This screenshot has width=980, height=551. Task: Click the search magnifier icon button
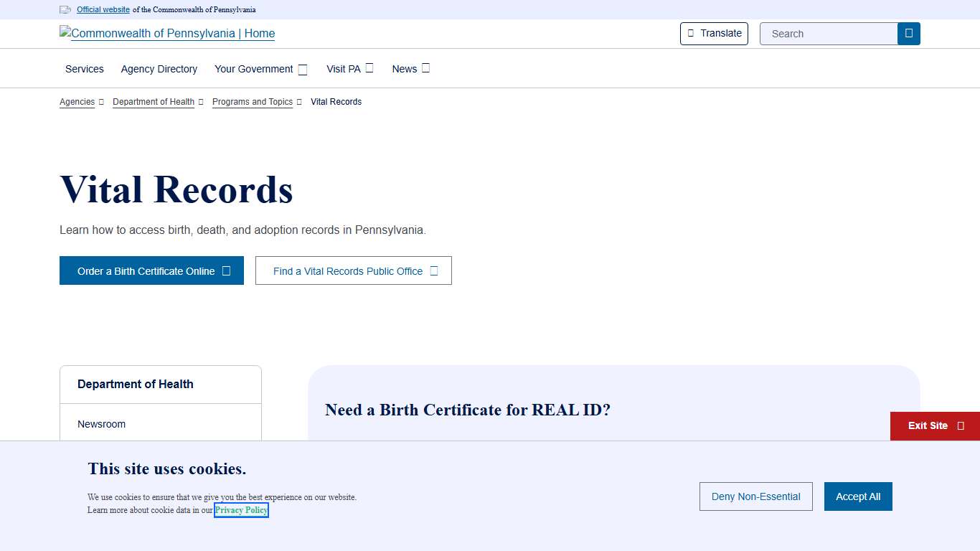[x=908, y=34]
